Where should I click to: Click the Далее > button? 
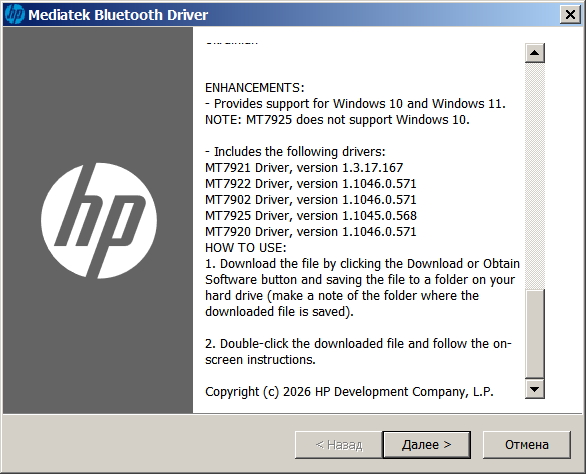coord(426,444)
